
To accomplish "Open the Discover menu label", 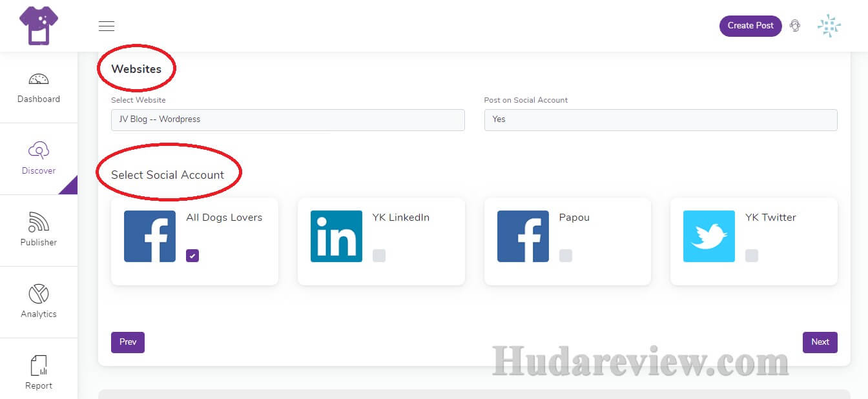I will coord(39,171).
